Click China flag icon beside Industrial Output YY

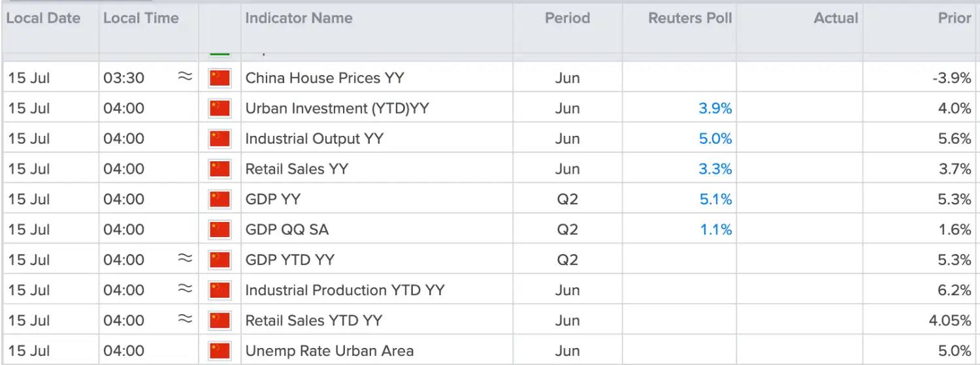(x=220, y=138)
